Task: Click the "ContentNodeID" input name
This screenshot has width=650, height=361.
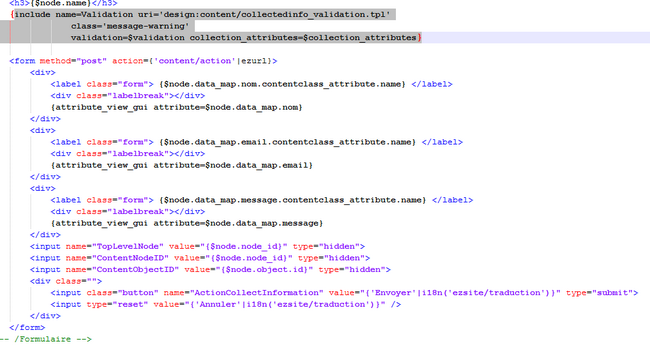Action: click(x=130, y=258)
